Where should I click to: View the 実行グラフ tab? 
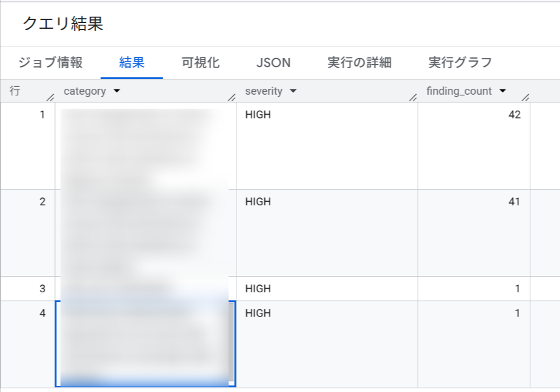point(460,62)
